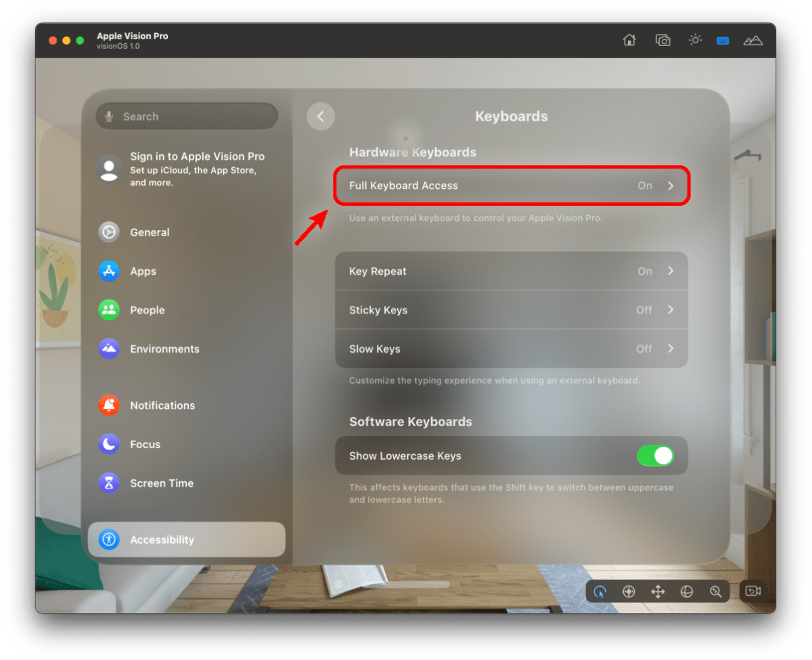Click the General gear icon
Image resolution: width=812 pixels, height=660 pixels.
click(108, 232)
